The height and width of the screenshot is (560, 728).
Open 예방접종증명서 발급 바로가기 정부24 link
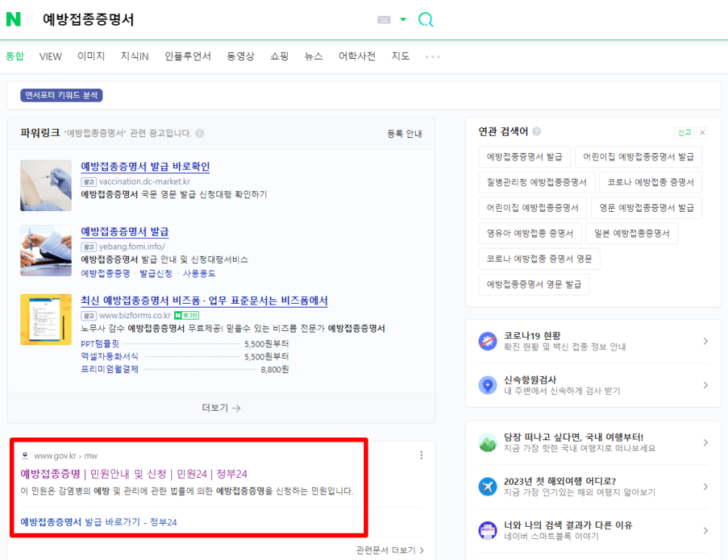[99, 522]
